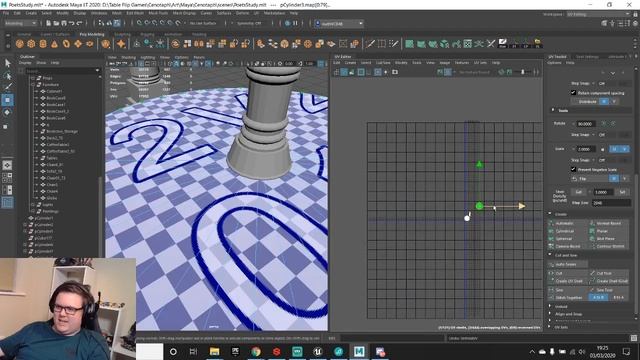Screen dimensions: 640x360
Task: Collapse the Cut and Sew section
Action: (550, 255)
